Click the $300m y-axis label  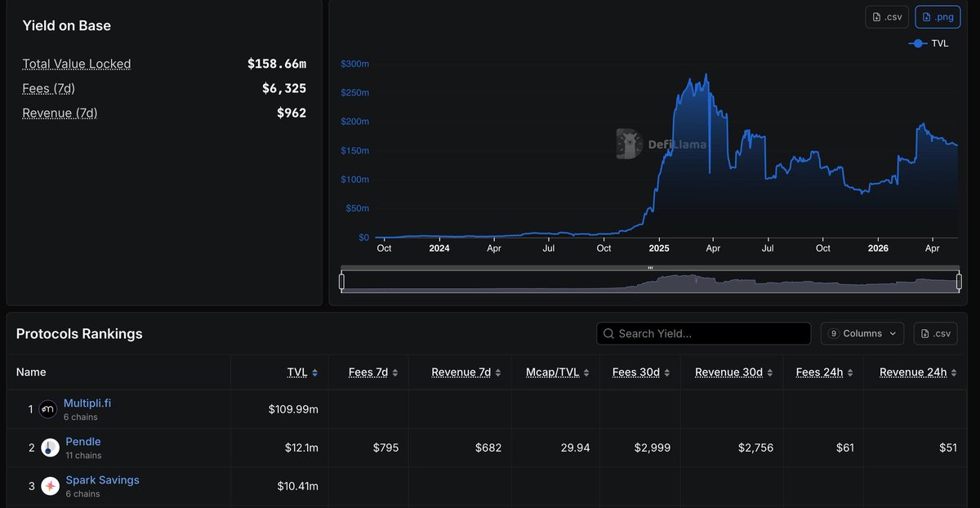click(x=354, y=63)
